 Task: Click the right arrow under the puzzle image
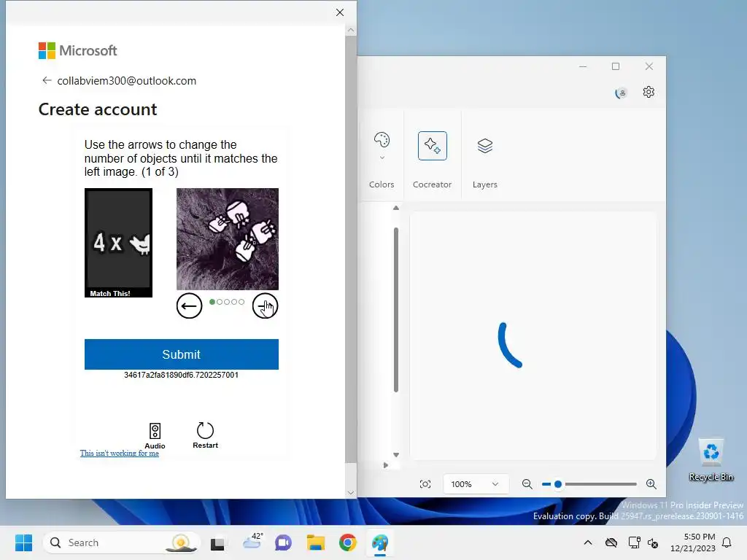tap(265, 306)
